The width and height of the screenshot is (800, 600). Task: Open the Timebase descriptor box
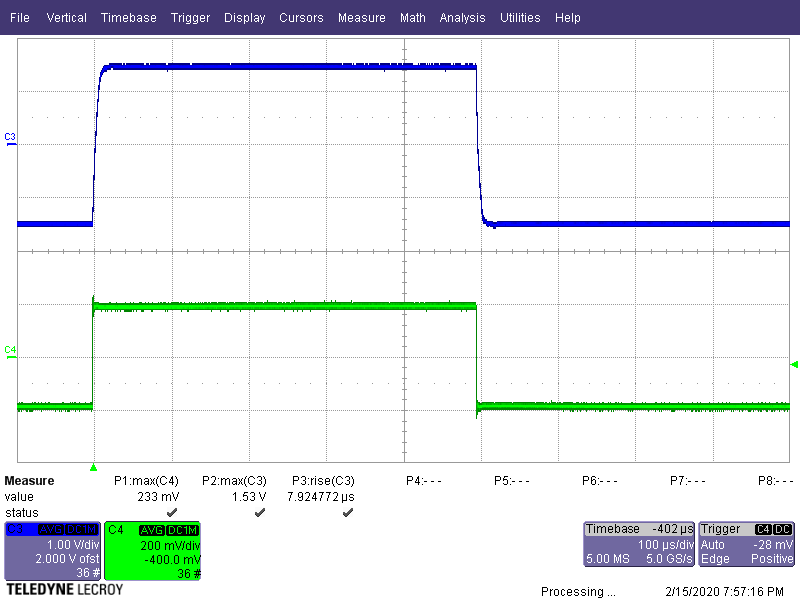pyautogui.click(x=639, y=544)
